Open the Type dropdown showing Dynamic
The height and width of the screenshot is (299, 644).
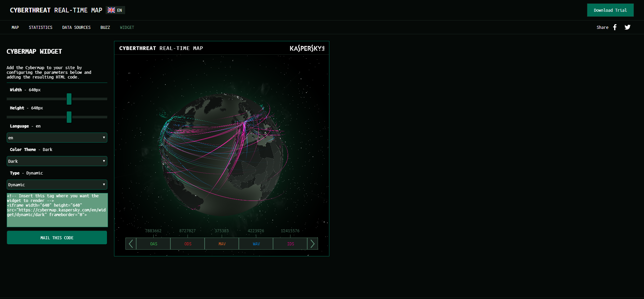(x=57, y=185)
